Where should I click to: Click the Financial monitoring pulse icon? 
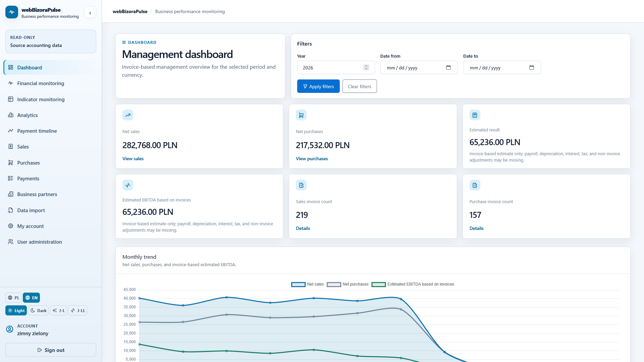(x=11, y=83)
